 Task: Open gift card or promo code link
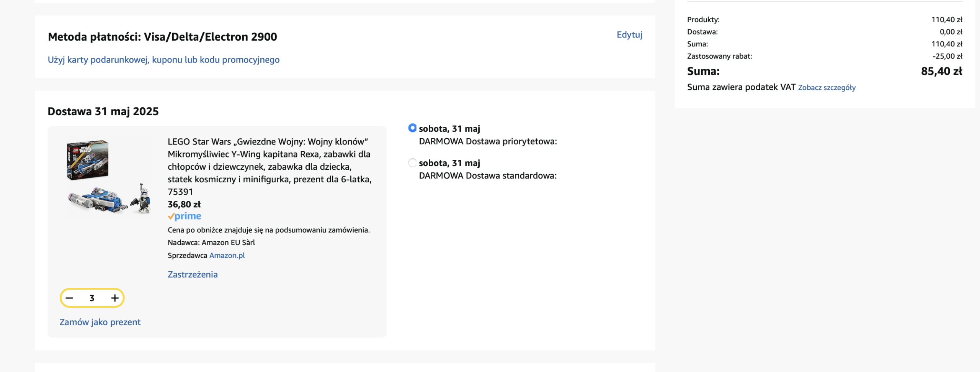[163, 60]
